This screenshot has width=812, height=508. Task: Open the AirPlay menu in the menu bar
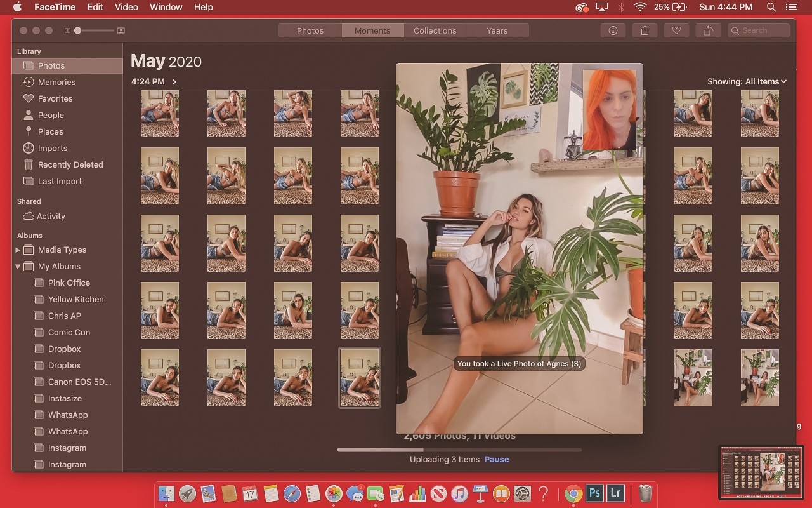[602, 7]
